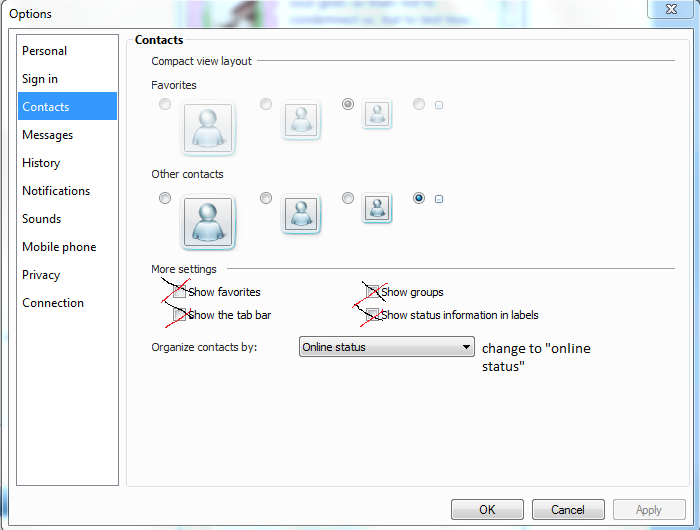Screen dimensions: 700x530
Task: Confirm settings with OK button
Action: click(x=487, y=509)
